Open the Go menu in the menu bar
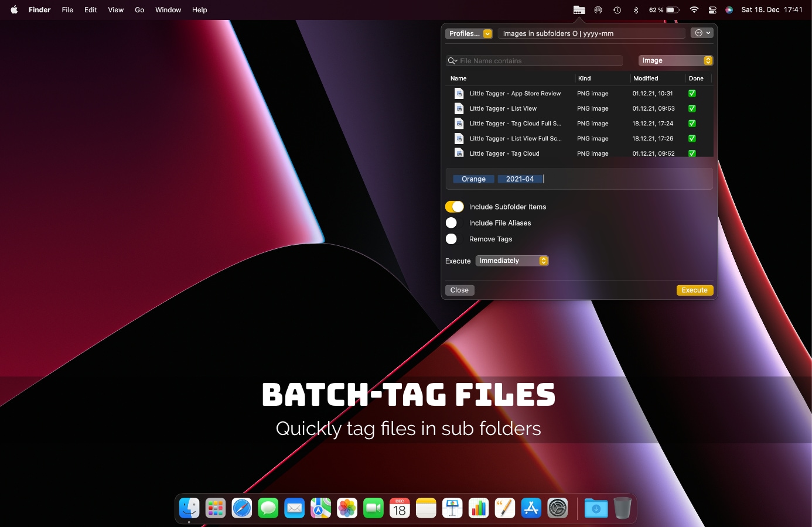 pyautogui.click(x=139, y=9)
